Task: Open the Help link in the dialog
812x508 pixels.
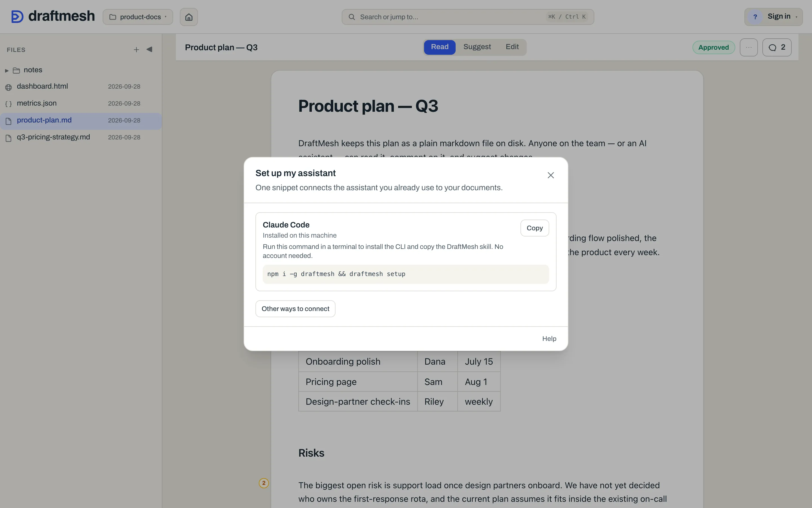Action: click(x=549, y=339)
